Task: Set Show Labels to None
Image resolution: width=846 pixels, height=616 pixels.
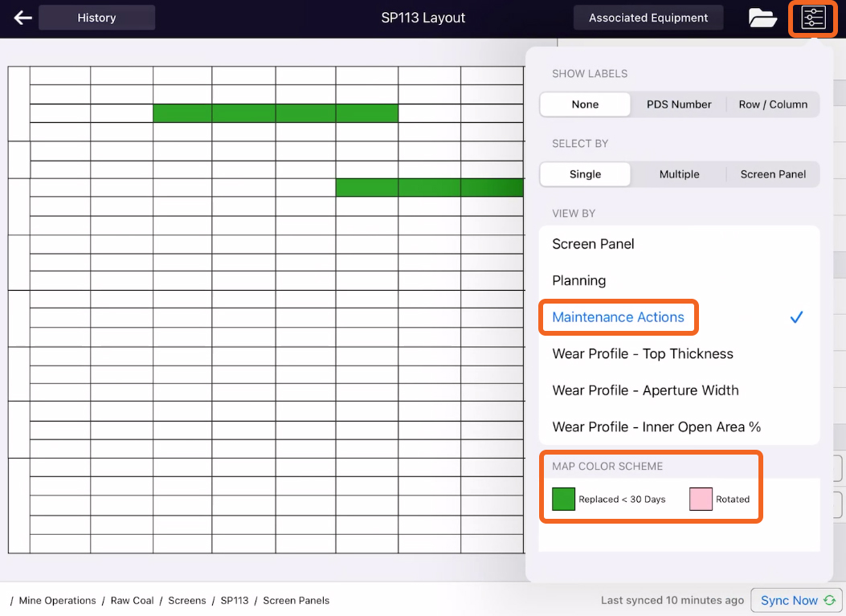Action: (x=585, y=104)
